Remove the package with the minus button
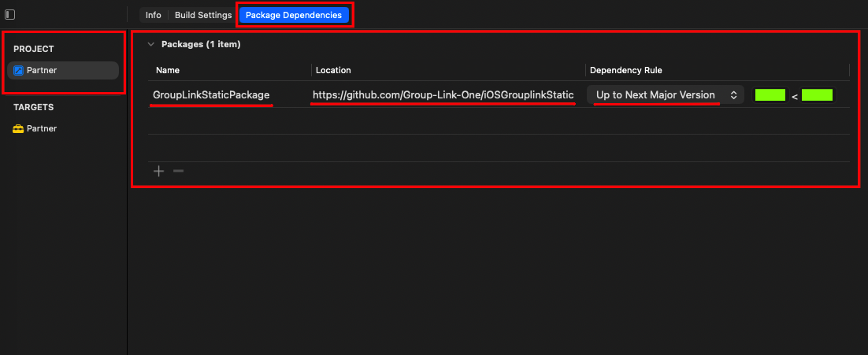The width and height of the screenshot is (868, 355). point(178,171)
